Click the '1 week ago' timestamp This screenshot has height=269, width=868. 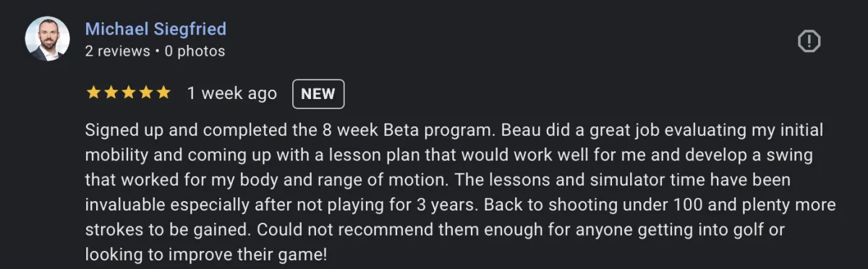(x=231, y=93)
